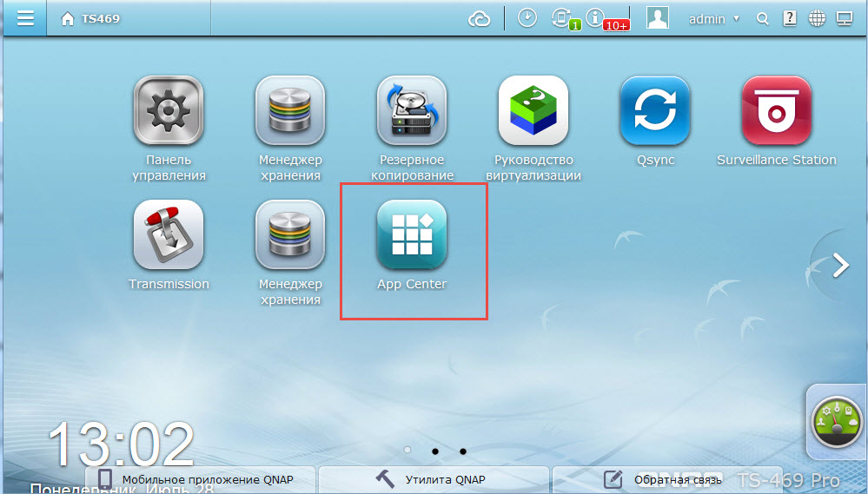Open the search magnifier icon
The width and height of the screenshot is (868, 494).
click(x=763, y=19)
